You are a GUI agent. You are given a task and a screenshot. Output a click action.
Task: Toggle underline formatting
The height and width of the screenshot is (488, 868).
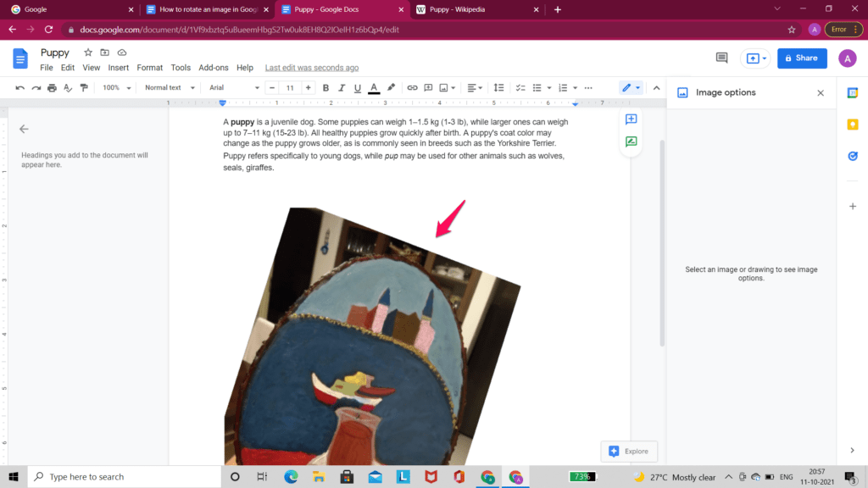coord(357,87)
